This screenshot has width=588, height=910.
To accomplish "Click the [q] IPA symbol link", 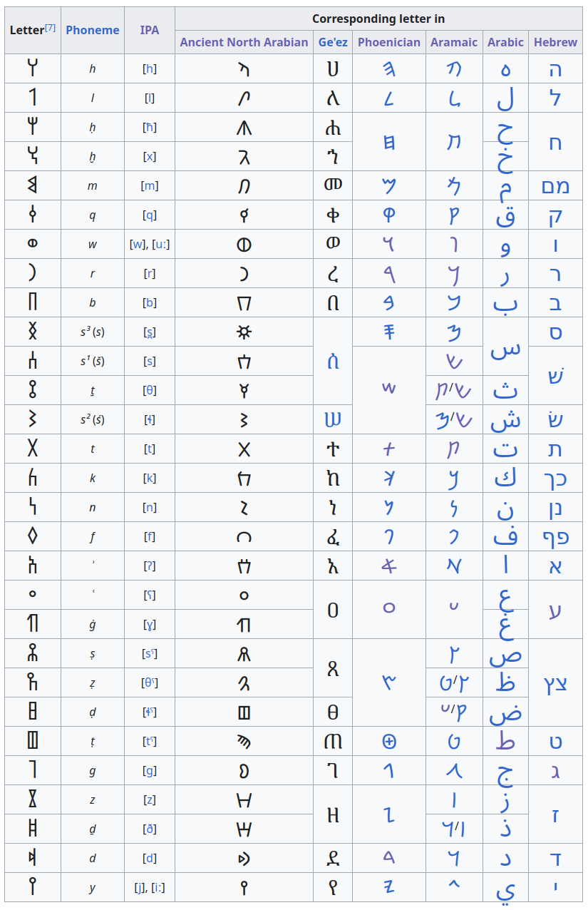I will 150,215.
